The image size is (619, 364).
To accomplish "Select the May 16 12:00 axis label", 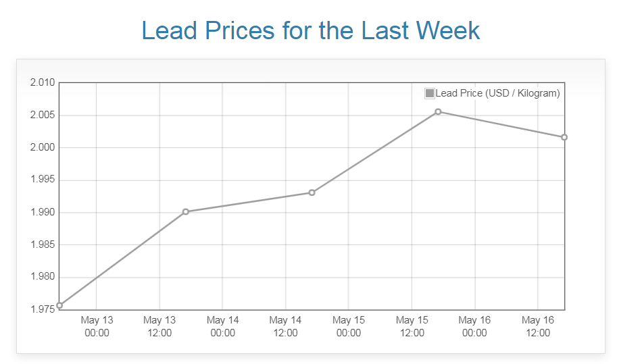I will [538, 326].
